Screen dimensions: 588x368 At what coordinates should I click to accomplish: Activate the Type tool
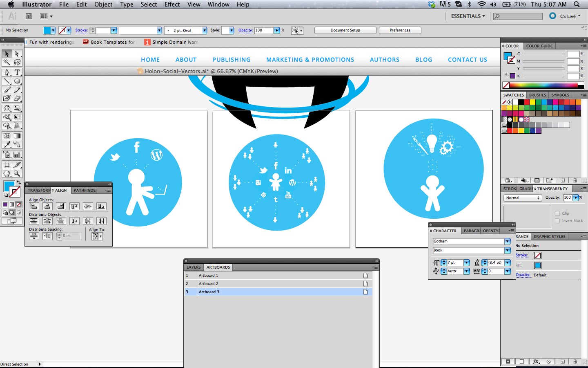tap(17, 72)
